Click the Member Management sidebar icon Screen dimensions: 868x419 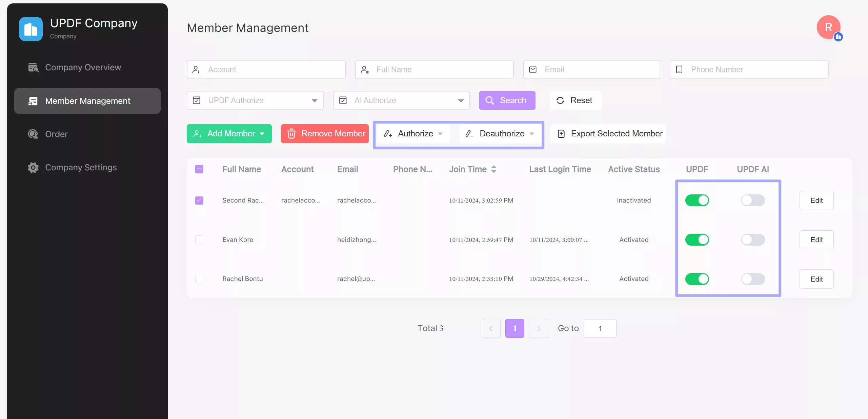click(x=33, y=101)
